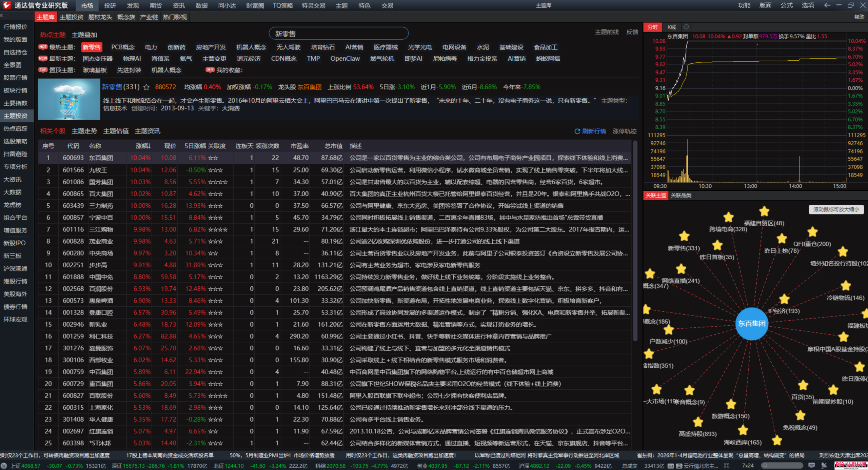This screenshot has height=470, width=868.
Task: Open the grid layout icon in status bar
Action: coord(726,466)
